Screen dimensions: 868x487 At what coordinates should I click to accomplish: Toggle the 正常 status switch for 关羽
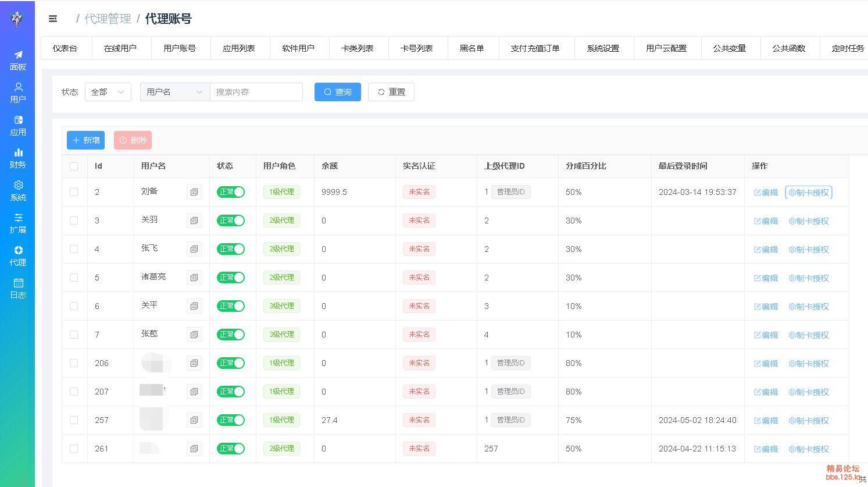231,221
